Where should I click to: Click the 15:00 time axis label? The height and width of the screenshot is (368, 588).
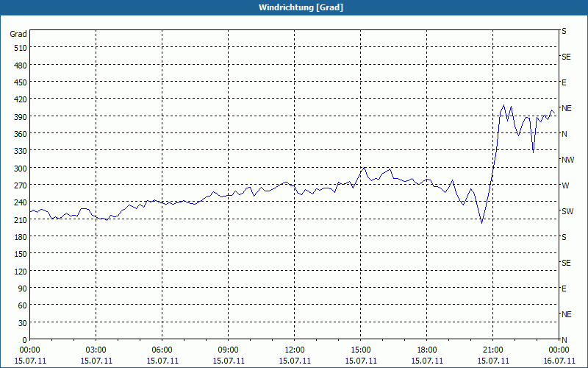[360, 350]
